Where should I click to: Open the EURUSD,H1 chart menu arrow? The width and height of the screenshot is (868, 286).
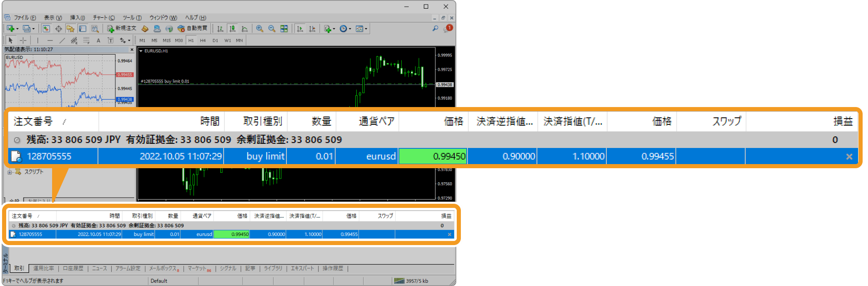[x=141, y=51]
